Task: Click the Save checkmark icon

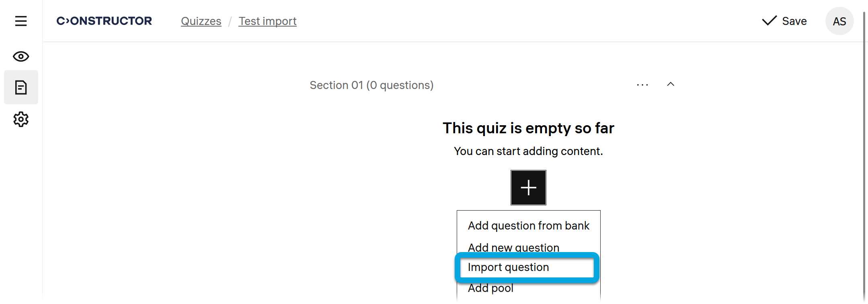Action: click(x=769, y=21)
